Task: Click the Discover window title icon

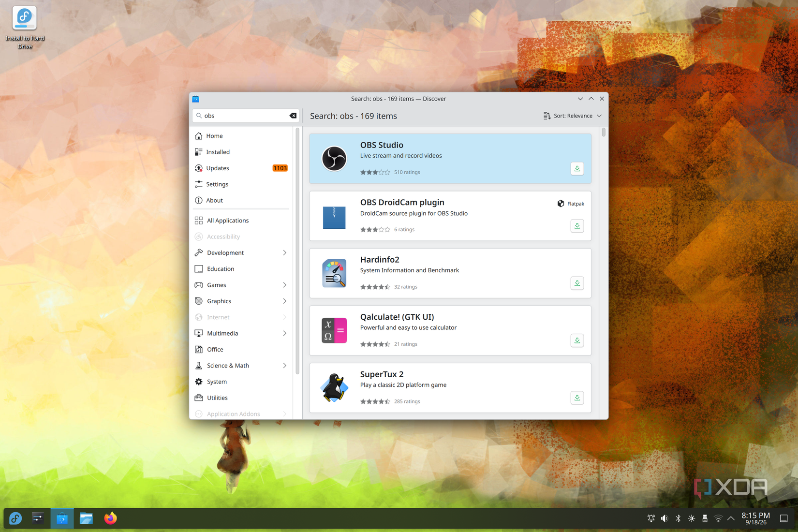Action: coord(195,99)
